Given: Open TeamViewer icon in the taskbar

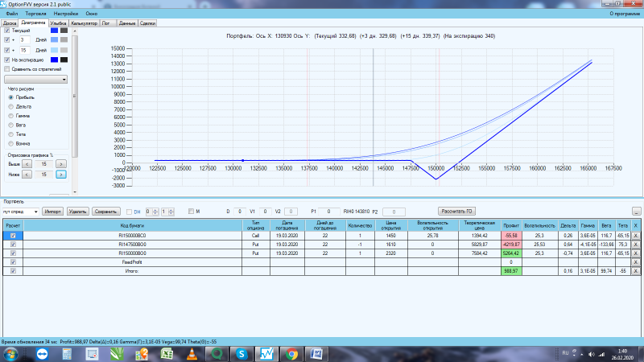Looking at the screenshot, I should [42, 354].
